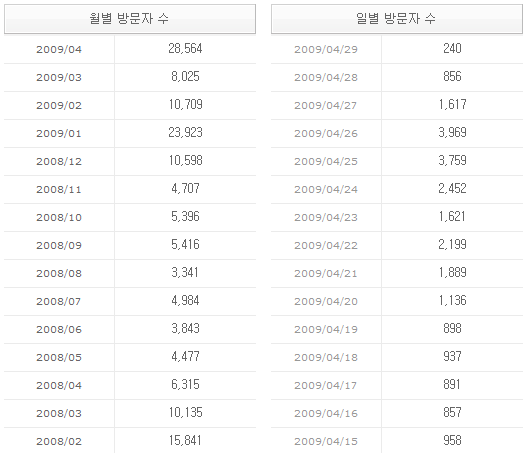The height and width of the screenshot is (453, 529).
Task: Click the daily count 958
Action: pyautogui.click(x=452, y=441)
